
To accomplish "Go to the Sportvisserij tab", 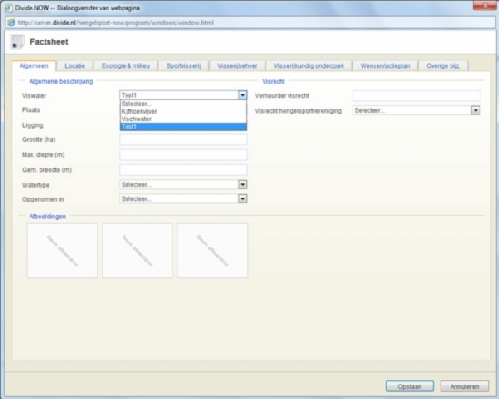I will pos(184,66).
